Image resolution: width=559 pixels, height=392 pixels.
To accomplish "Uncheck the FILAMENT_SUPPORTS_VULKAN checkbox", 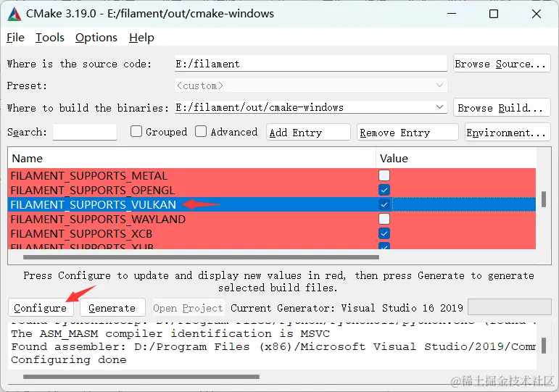I will [384, 204].
